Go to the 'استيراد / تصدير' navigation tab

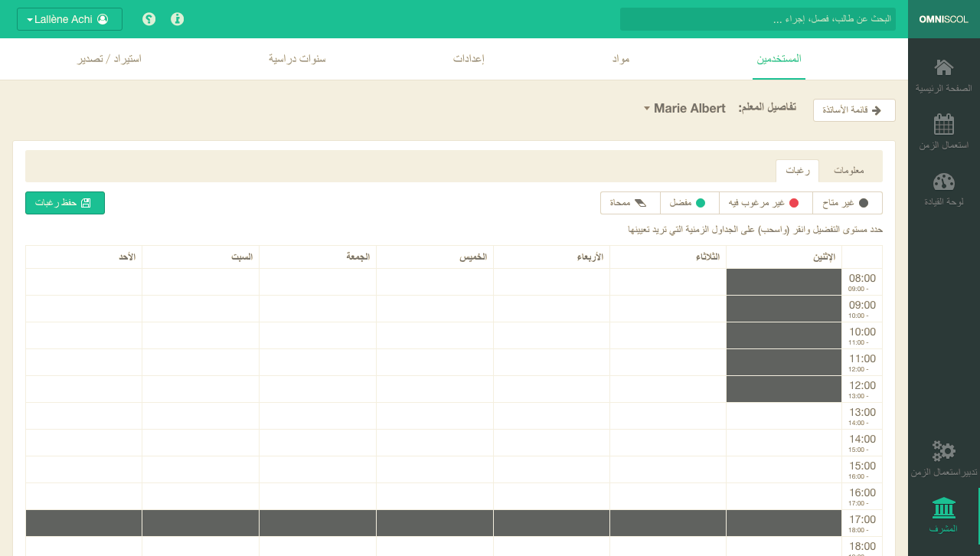pos(108,59)
